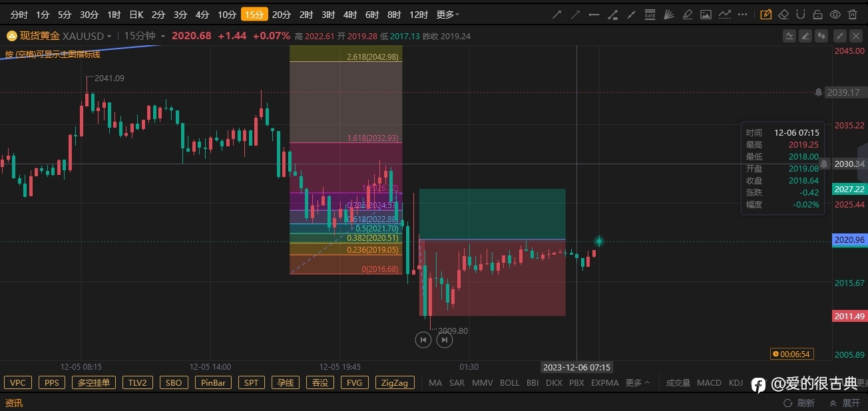The height and width of the screenshot is (411, 868).
Task: Toggle the magnet snap mode
Action: 801,15
